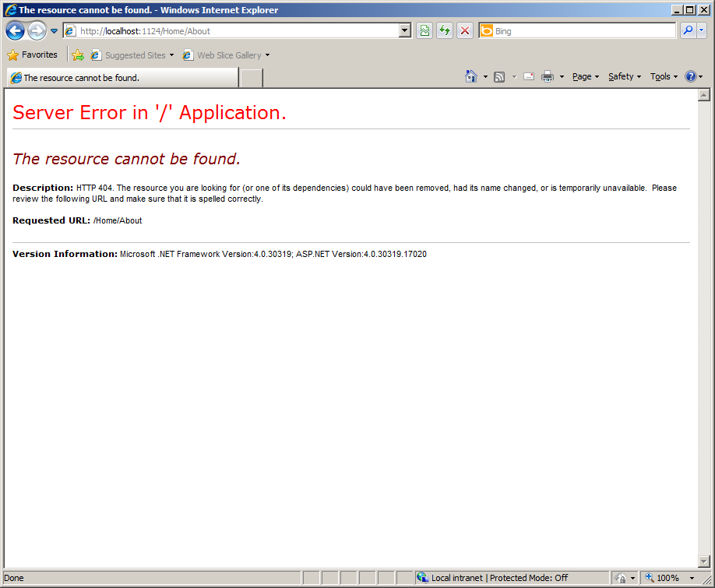Click the scrollbar up arrow

(704, 95)
